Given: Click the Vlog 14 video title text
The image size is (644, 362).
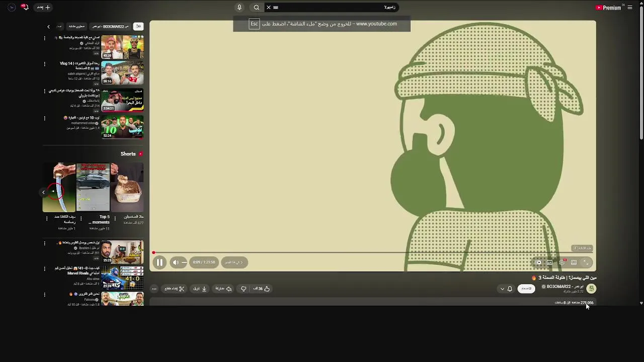Looking at the screenshot, I should tap(79, 66).
